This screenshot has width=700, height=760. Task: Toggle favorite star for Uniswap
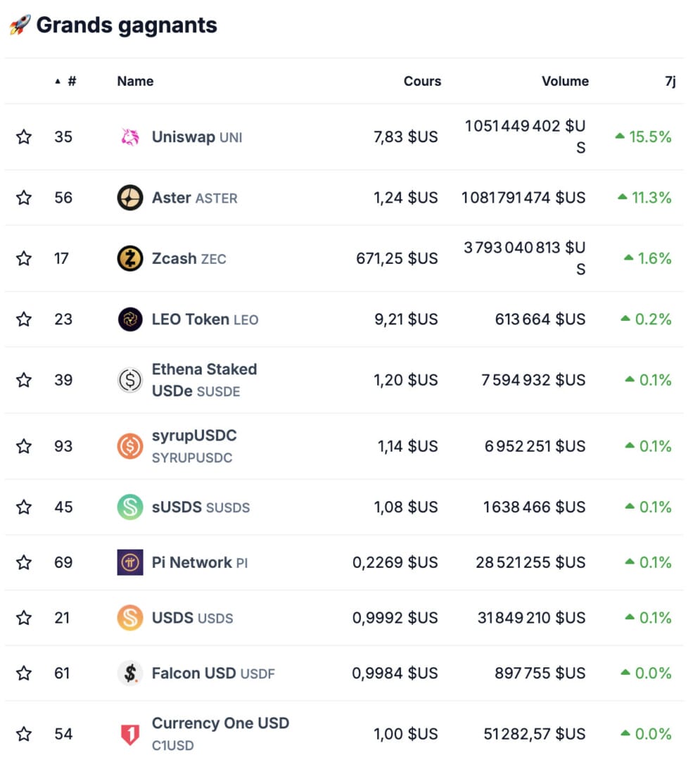click(x=24, y=137)
